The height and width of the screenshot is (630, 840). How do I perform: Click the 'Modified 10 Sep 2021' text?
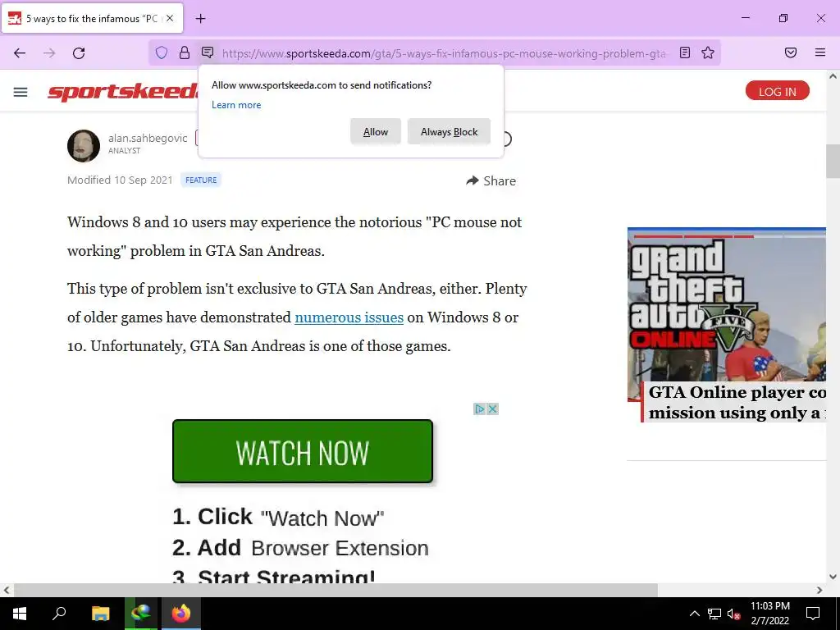(120, 180)
